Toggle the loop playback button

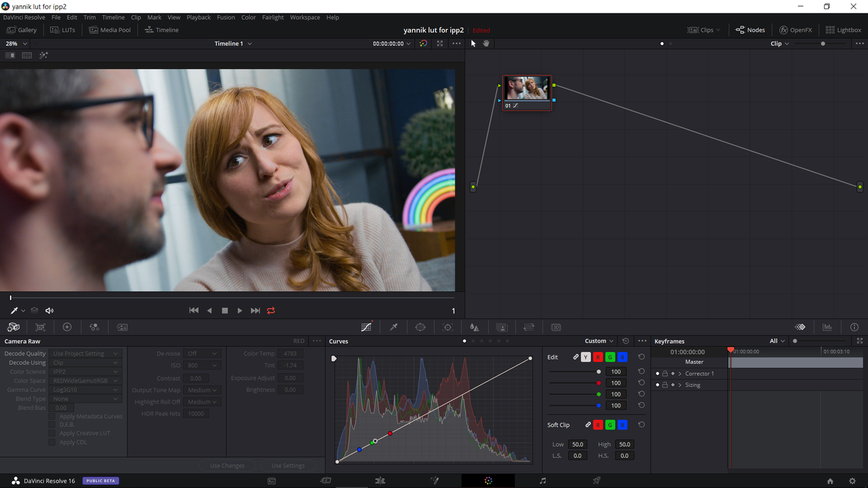click(x=271, y=310)
